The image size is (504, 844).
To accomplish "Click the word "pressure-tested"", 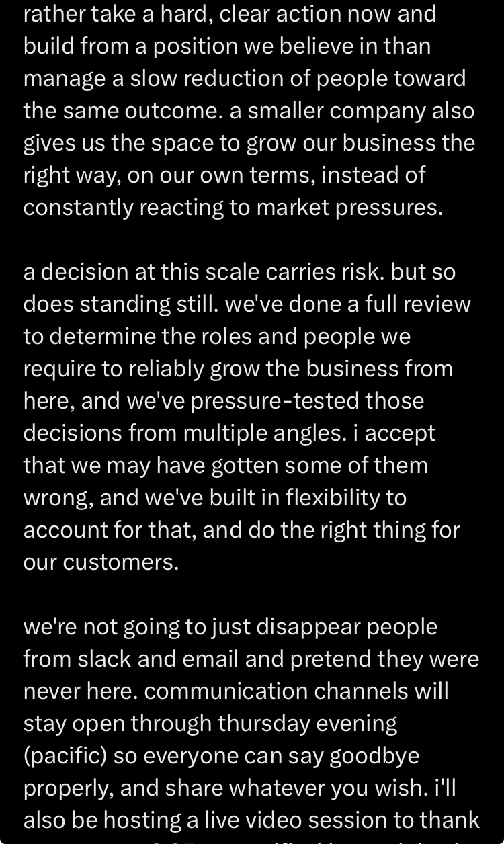I will coord(265,400).
